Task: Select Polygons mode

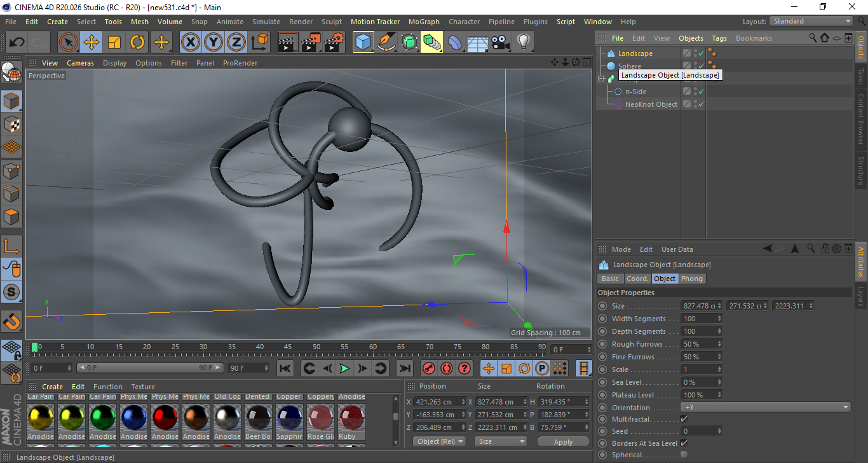Action: click(x=11, y=217)
